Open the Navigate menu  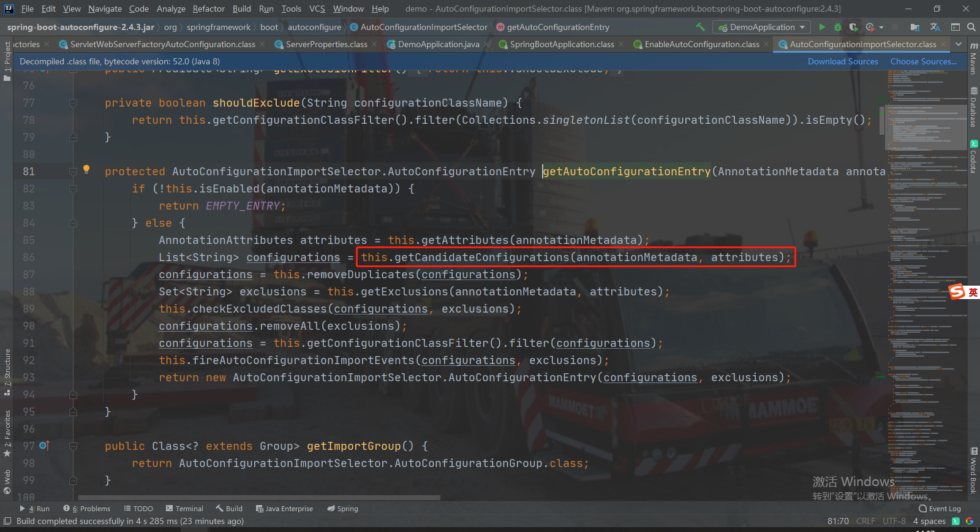(x=105, y=9)
